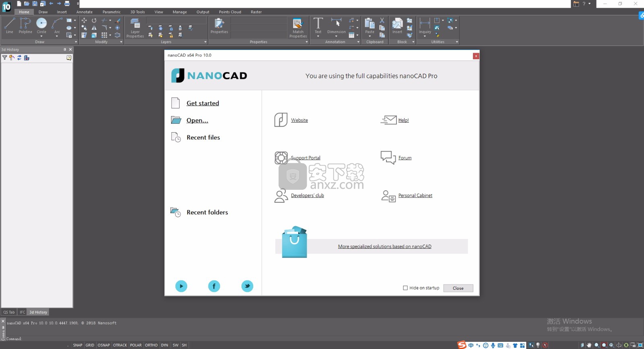Click More specialized solutions based on nanoCAD
The width and height of the screenshot is (644, 349).
[385, 246]
